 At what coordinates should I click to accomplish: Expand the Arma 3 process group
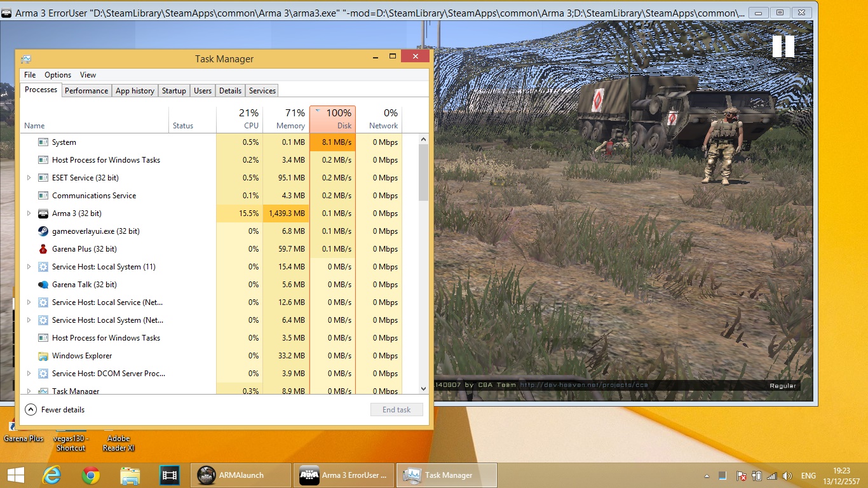[29, 213]
